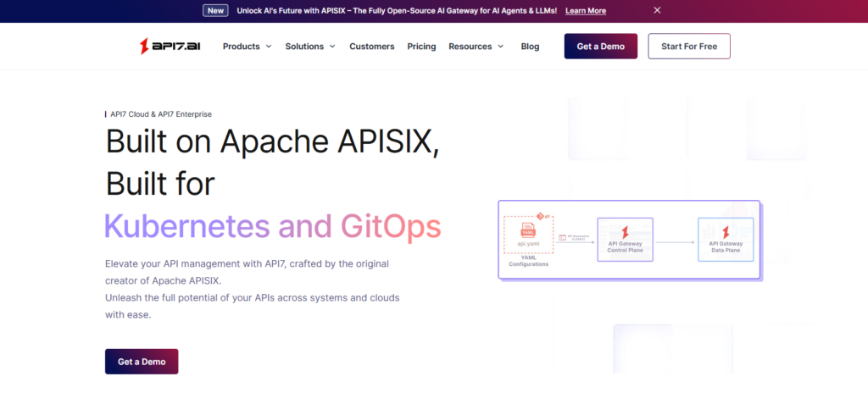Open the Customers page
The image size is (868, 404).
click(371, 47)
